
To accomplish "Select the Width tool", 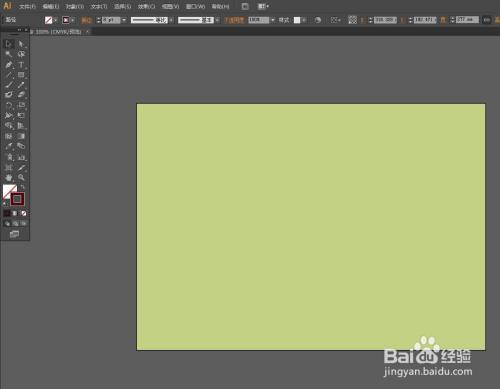I will [x=8, y=115].
